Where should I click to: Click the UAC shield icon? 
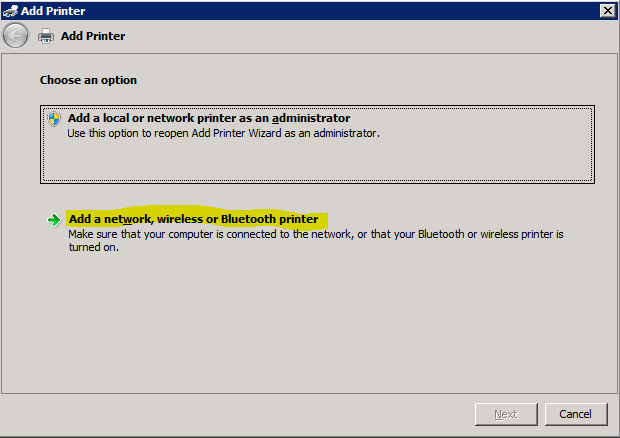coord(55,118)
